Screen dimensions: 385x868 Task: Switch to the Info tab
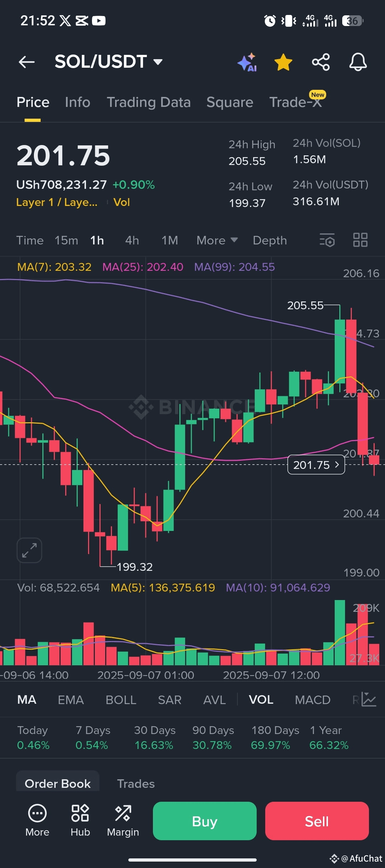click(x=78, y=102)
